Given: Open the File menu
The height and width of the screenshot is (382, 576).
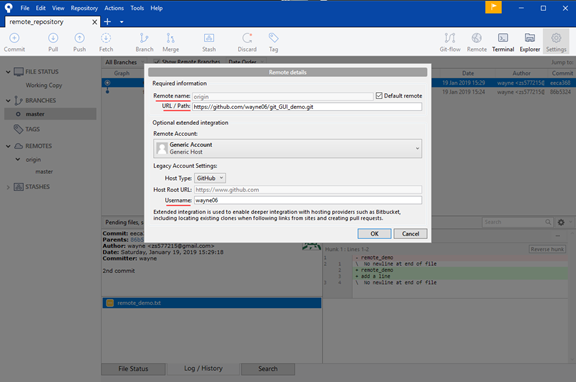Looking at the screenshot, I should pos(25,8).
